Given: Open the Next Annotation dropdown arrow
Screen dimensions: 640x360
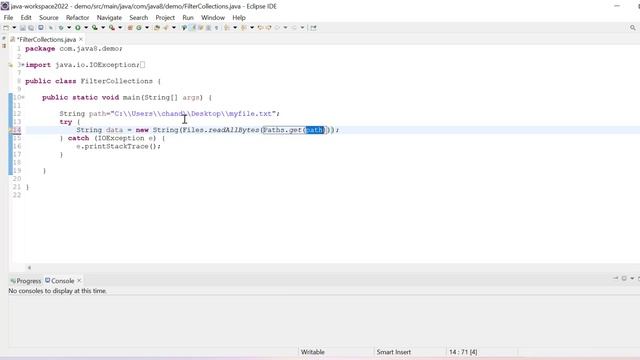Looking at the screenshot, I should click(x=235, y=28).
